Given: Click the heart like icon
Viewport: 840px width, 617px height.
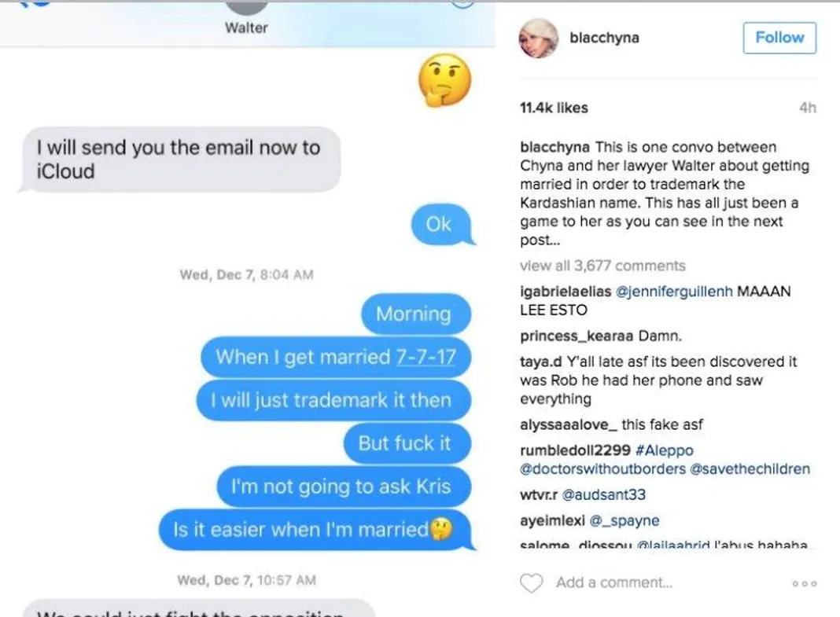Looking at the screenshot, I should tap(532, 582).
